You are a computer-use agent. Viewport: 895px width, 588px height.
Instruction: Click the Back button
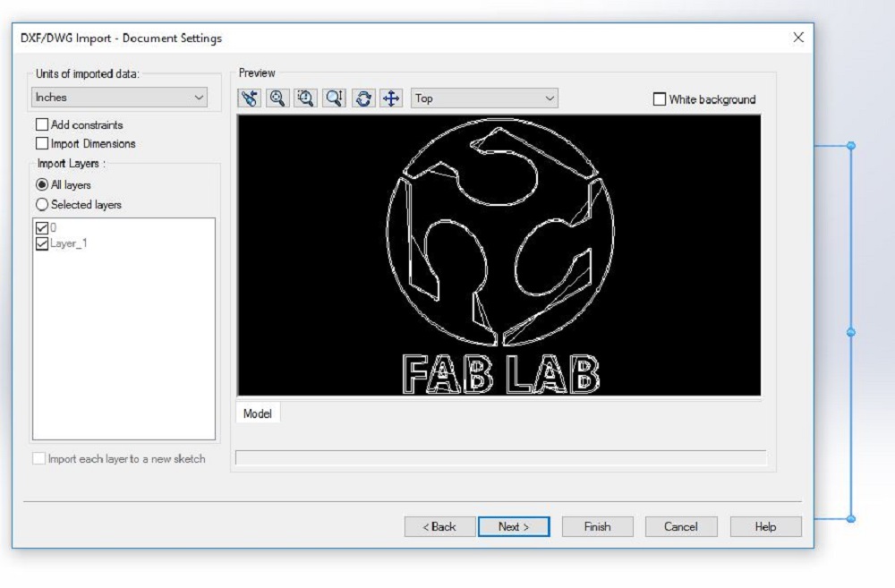click(439, 526)
